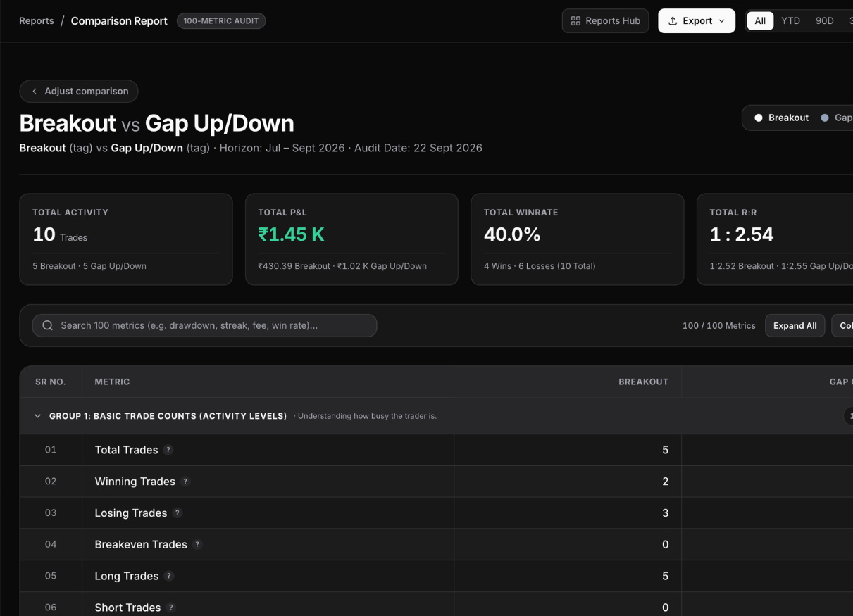Open help icon next to Losing Trades
Screen dimensions: 853x616
tap(178, 513)
